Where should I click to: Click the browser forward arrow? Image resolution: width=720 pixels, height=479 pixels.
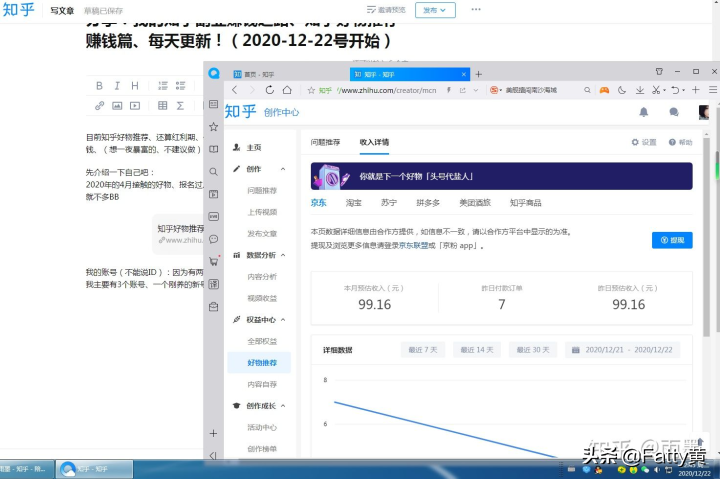tap(252, 90)
